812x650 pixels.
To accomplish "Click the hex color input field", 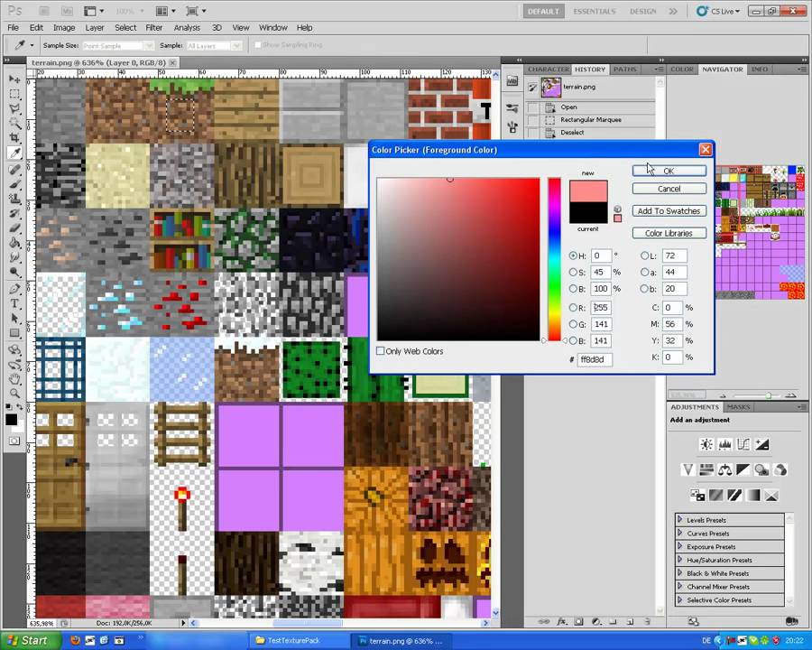I will coord(595,359).
